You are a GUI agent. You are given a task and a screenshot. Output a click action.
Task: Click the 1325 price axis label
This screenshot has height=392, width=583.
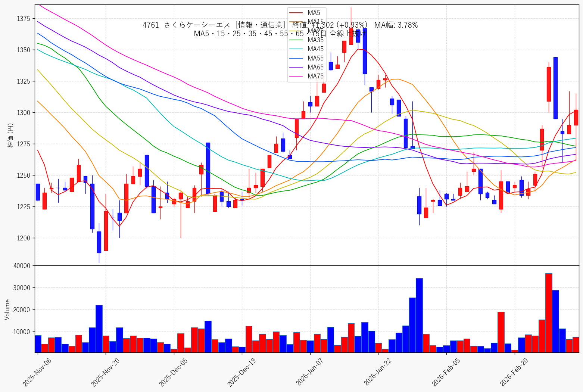point(24,81)
